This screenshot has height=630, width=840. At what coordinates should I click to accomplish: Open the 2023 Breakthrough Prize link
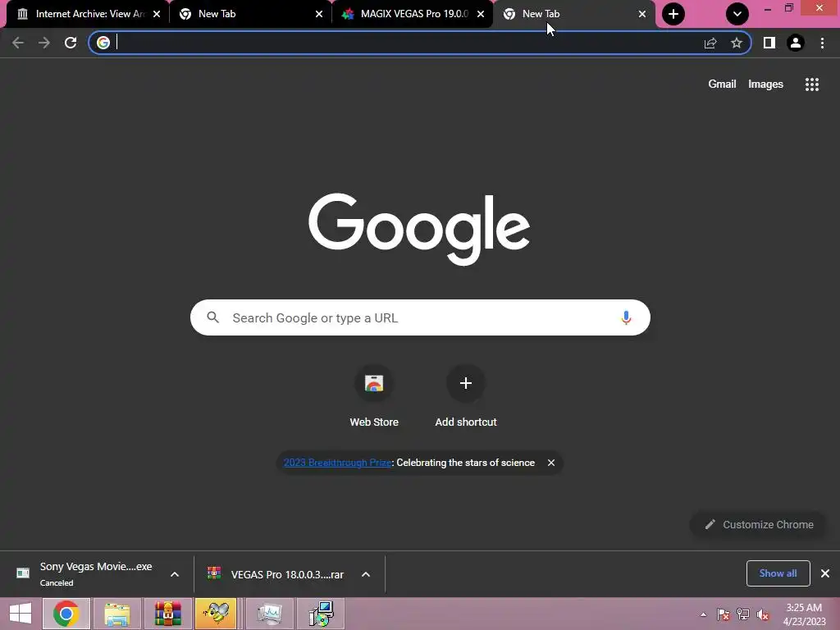(337, 463)
